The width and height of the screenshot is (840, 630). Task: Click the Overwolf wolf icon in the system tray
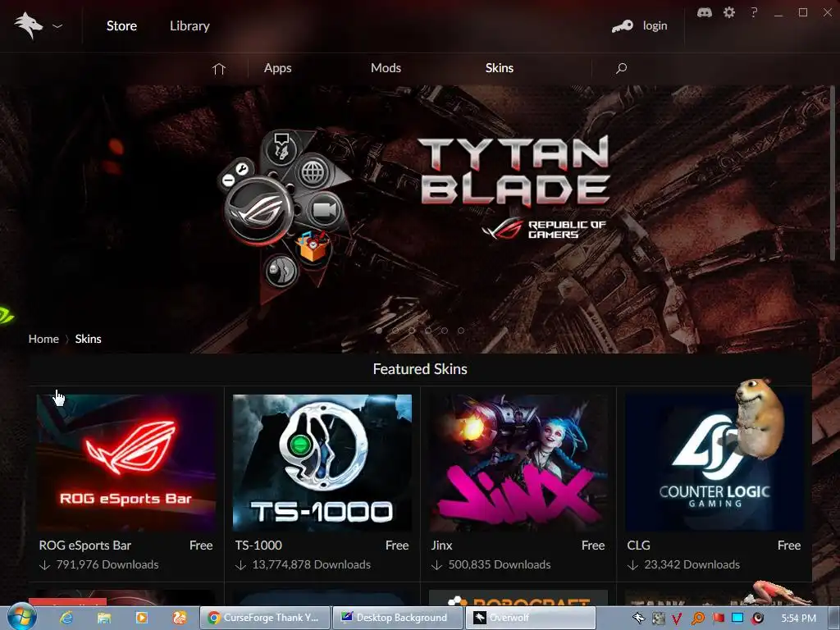click(x=638, y=619)
